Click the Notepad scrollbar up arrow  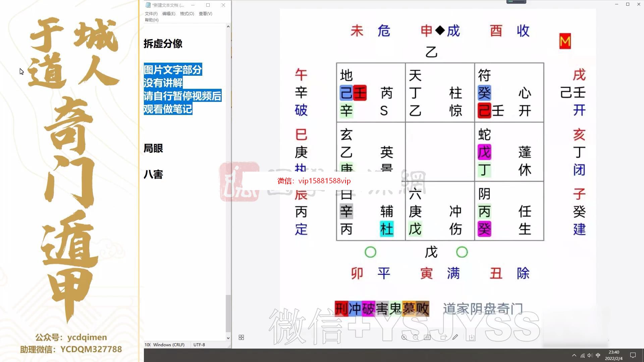point(228,26)
